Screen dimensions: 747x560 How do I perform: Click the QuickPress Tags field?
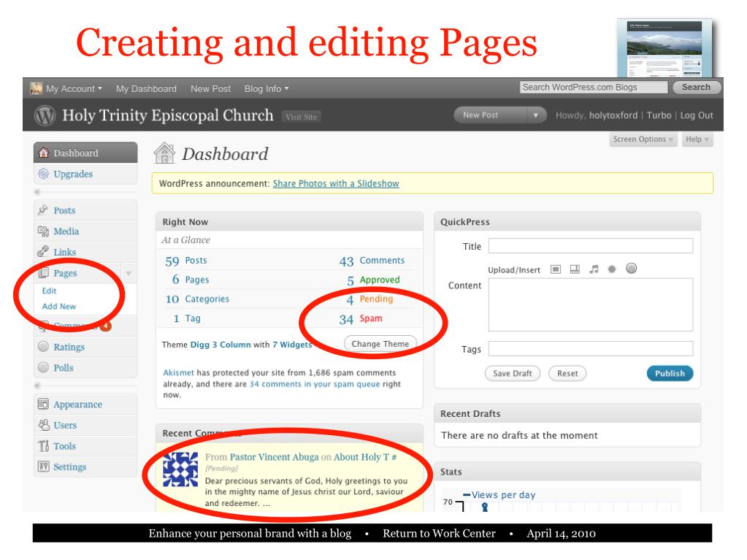point(590,348)
